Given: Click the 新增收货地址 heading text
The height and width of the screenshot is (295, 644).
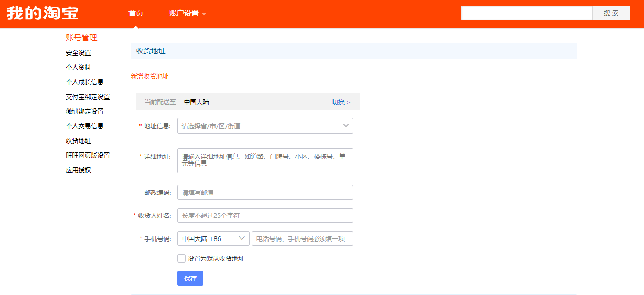Looking at the screenshot, I should [x=149, y=77].
